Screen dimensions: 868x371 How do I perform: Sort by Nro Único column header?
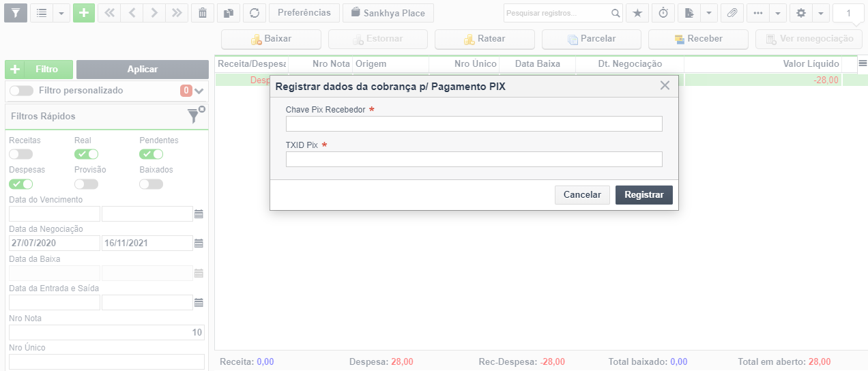click(x=464, y=63)
